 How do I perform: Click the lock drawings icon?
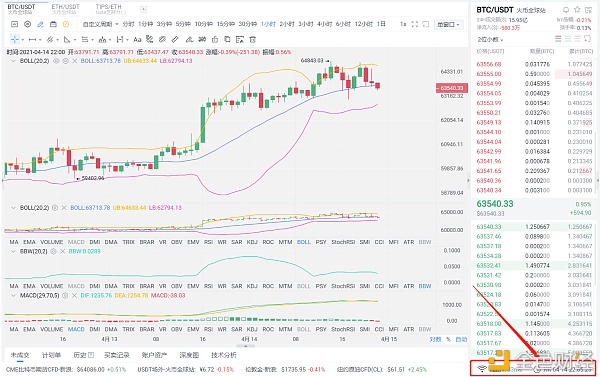coord(215,39)
